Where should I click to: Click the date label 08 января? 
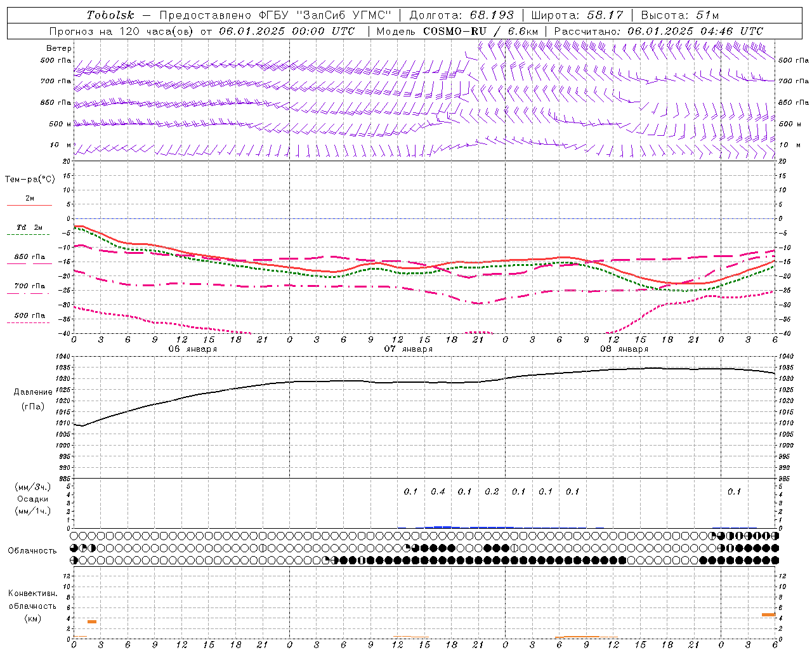[624, 349]
